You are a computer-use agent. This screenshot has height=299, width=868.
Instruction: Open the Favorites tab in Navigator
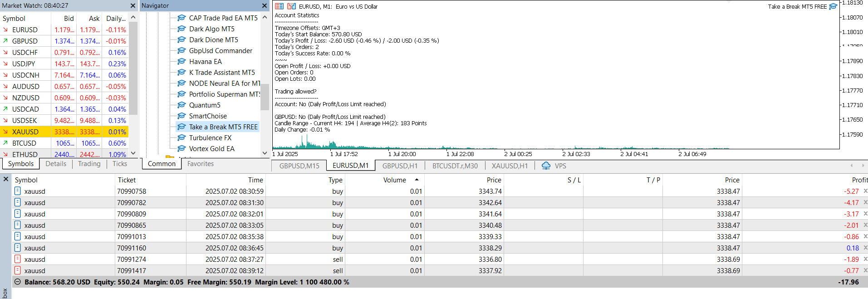tap(200, 164)
